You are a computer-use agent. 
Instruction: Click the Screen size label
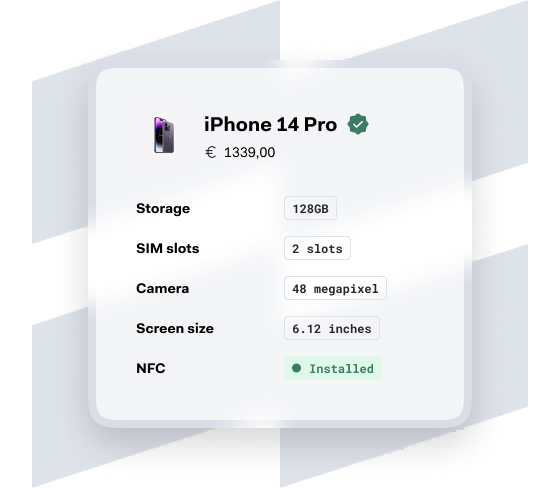tap(175, 328)
